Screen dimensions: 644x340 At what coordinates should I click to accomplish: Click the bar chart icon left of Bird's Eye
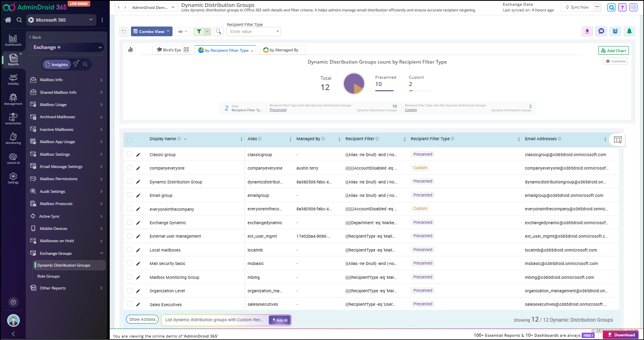[x=131, y=50]
